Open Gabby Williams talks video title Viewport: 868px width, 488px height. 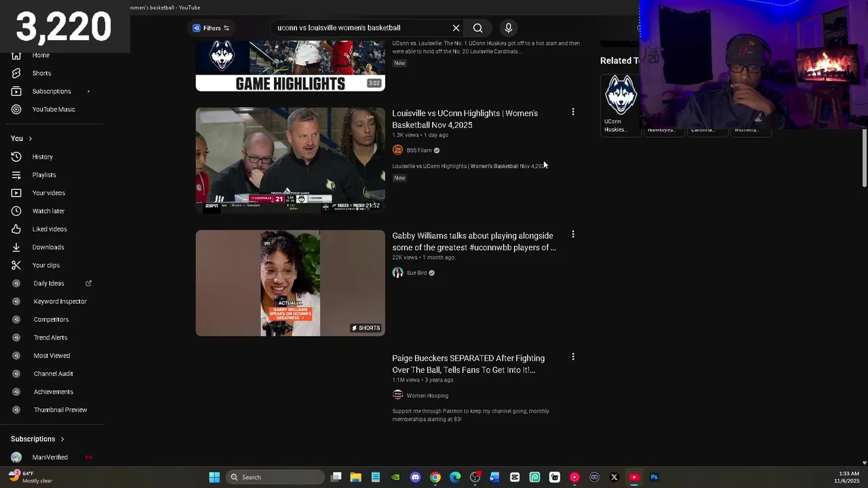point(473,241)
